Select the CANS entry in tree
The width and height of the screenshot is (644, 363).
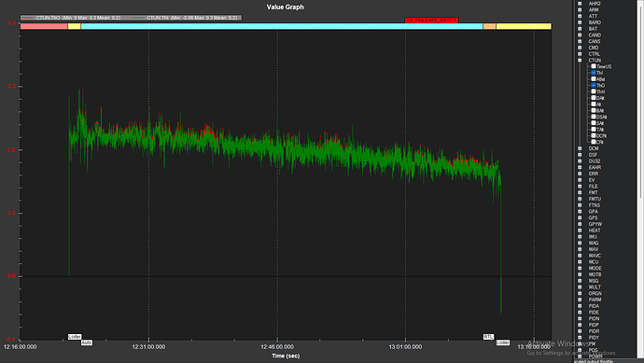(595, 41)
